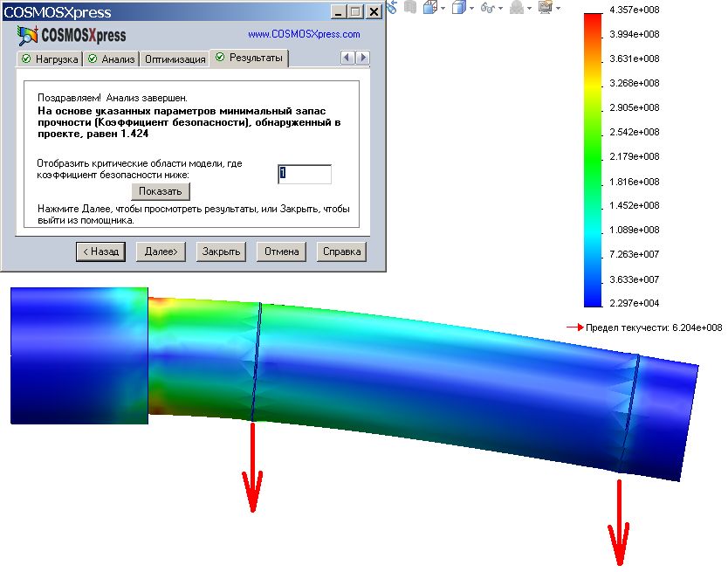728x572 pixels.
Task: Click the 1.089e+008 legend value
Action: (x=635, y=230)
